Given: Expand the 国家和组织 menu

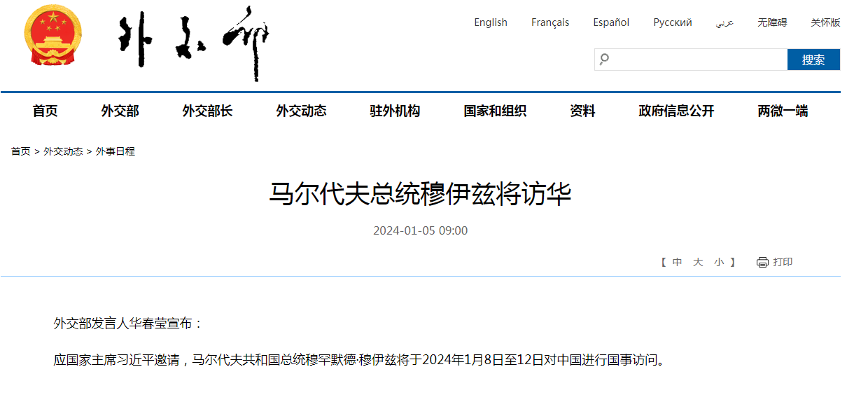Looking at the screenshot, I should tap(494, 111).
